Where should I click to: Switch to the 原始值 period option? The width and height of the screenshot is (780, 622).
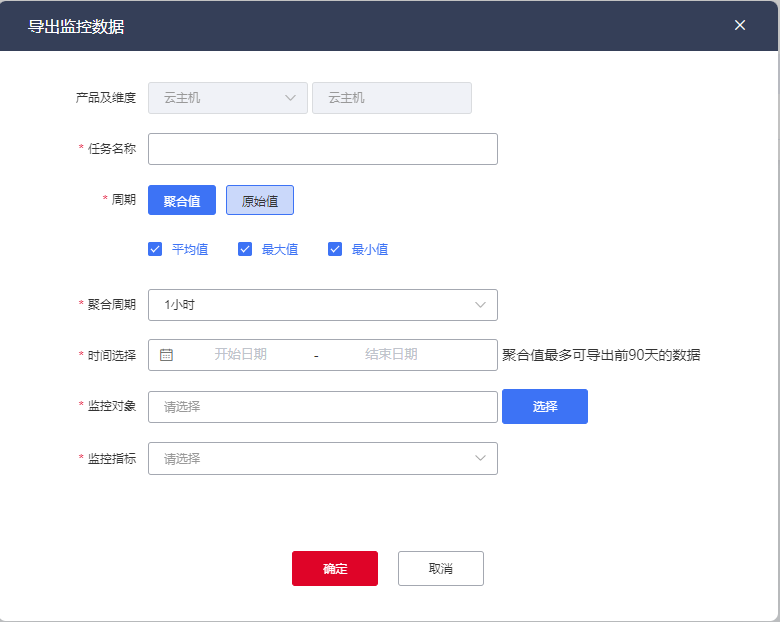click(x=260, y=200)
